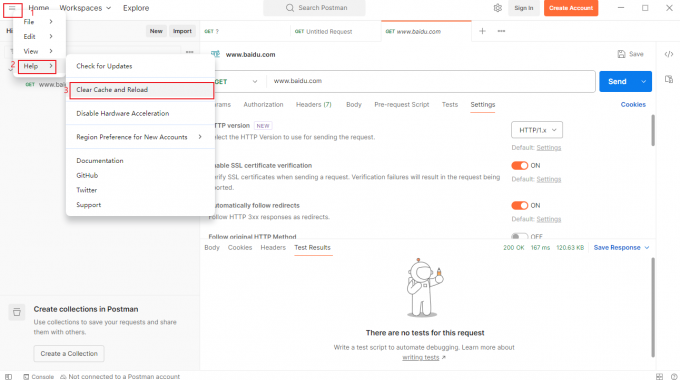Click the request settings vertical scrollbar
680x380 pixels.
point(653,130)
